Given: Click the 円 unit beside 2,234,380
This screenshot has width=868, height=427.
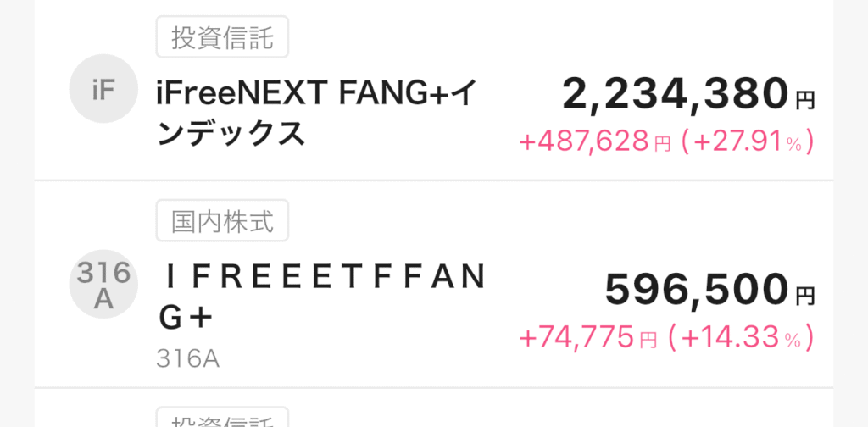Looking at the screenshot, I should click(x=805, y=102).
